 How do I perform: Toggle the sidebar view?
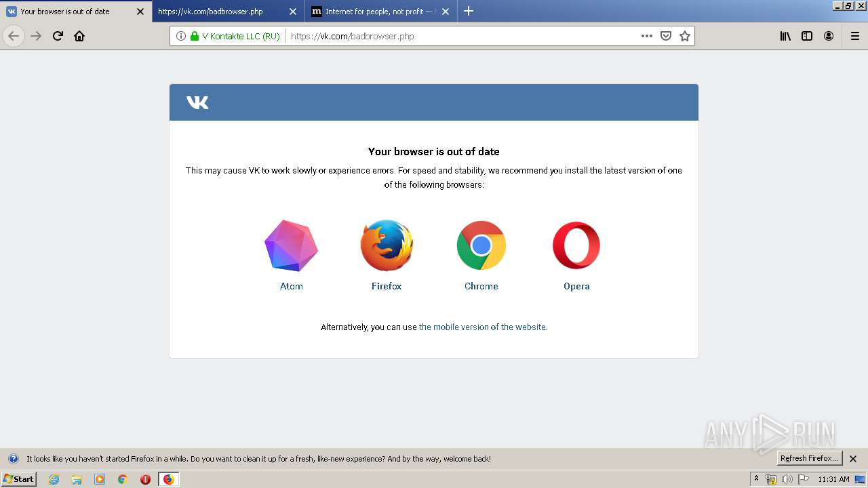point(807,36)
